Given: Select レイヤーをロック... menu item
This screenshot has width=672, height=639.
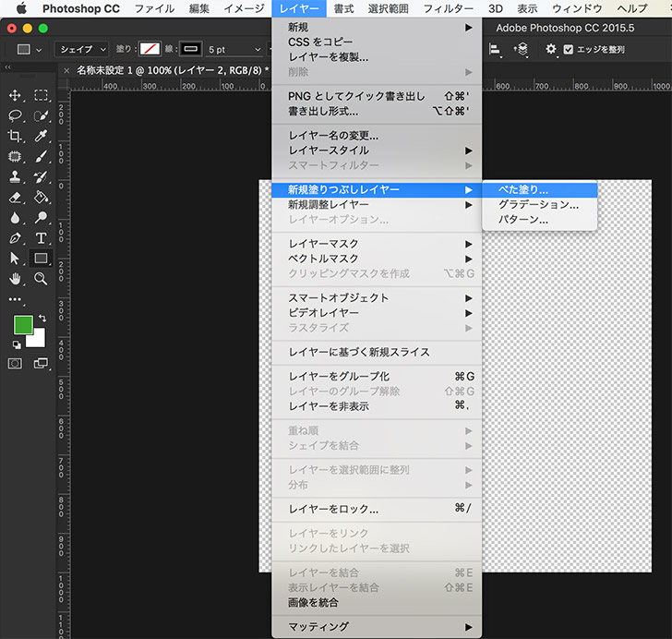Looking at the screenshot, I should pos(377,509).
